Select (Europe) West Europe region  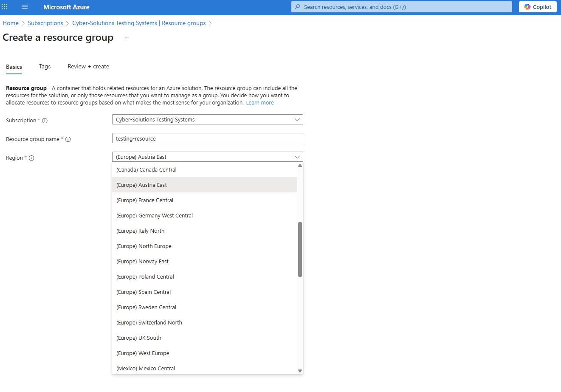pos(204,353)
